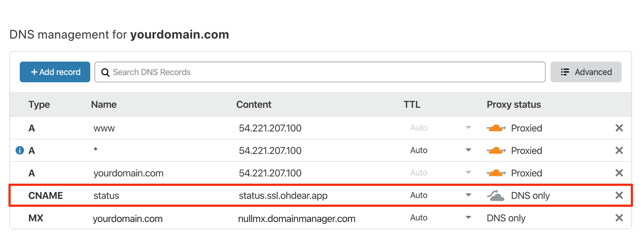The height and width of the screenshot is (235, 644).
Task: Open the Advanced options button
Action: click(x=586, y=72)
